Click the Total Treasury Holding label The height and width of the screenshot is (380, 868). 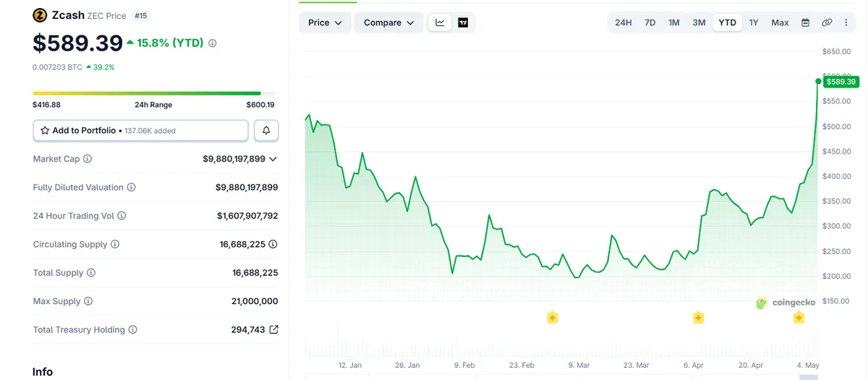click(79, 330)
